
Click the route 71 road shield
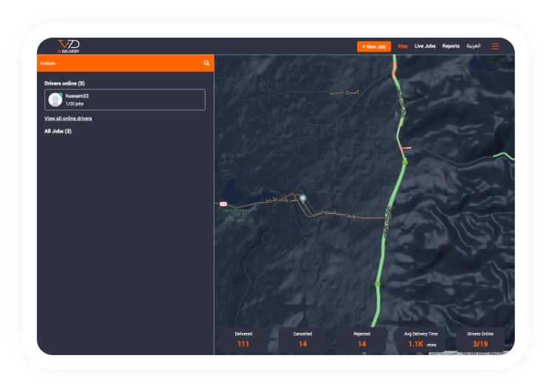pos(223,204)
